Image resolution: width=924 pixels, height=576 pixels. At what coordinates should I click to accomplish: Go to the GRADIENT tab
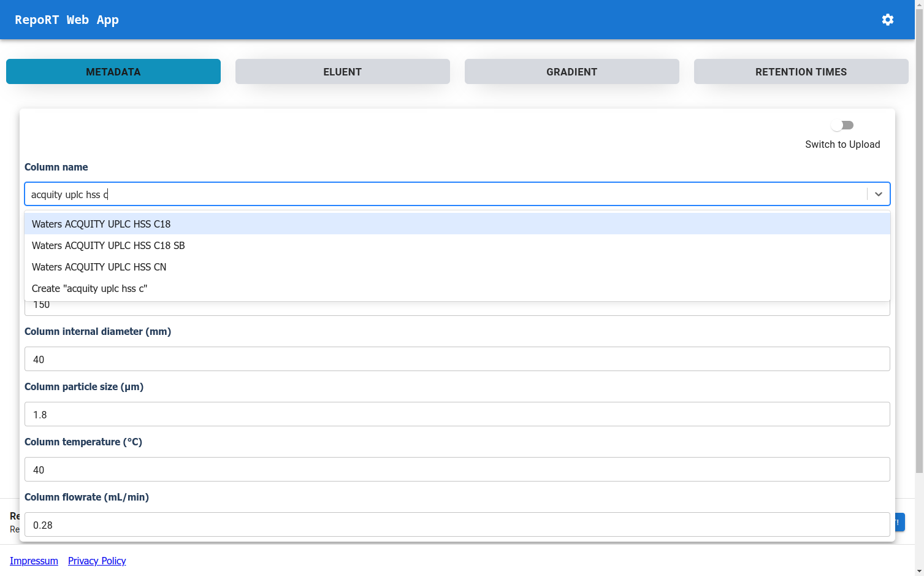point(572,72)
